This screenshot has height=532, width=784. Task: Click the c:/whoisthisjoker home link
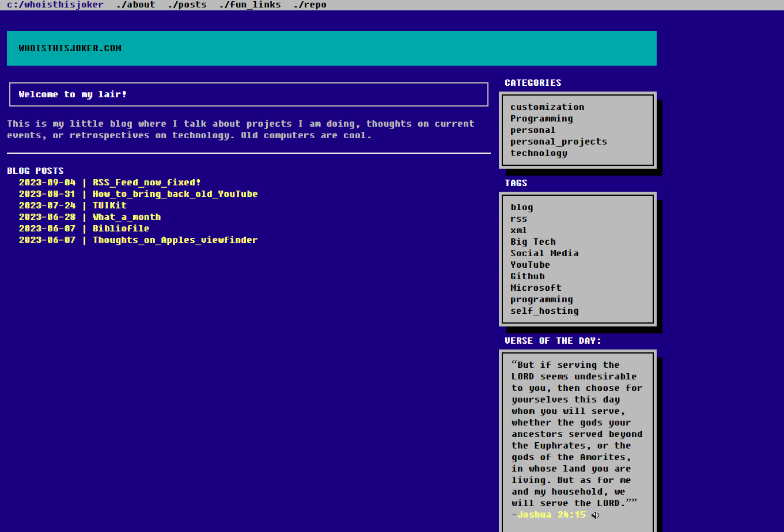point(55,5)
